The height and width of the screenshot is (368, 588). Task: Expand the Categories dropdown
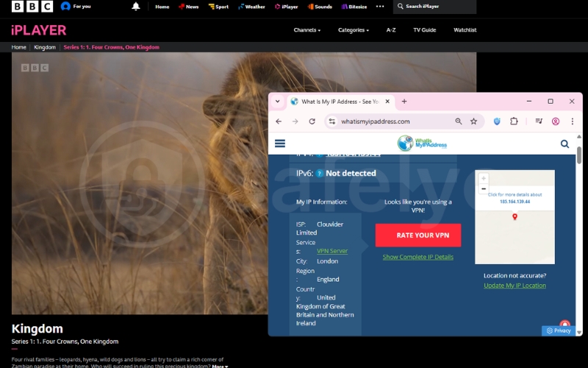tap(354, 30)
